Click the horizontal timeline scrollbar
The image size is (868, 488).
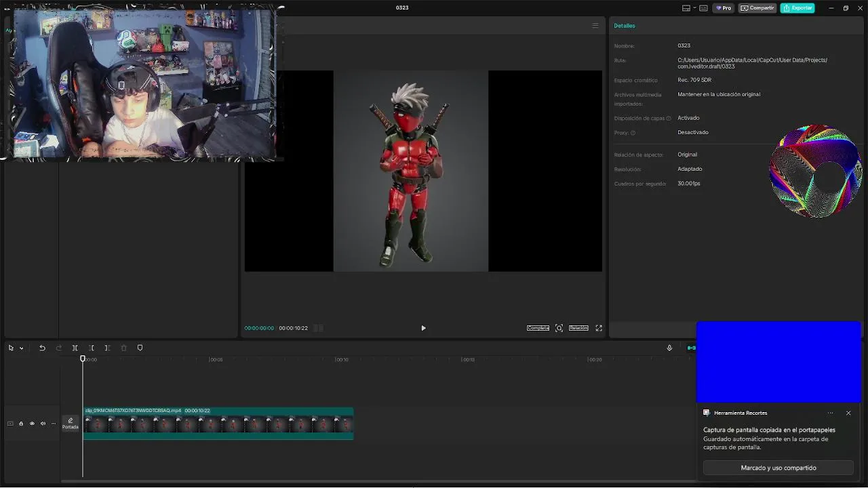pyautogui.click(x=380, y=481)
